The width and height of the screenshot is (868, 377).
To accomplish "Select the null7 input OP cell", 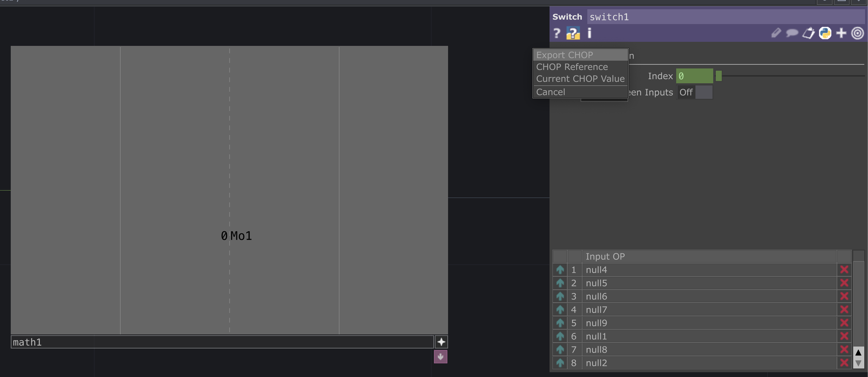I will [709, 310].
